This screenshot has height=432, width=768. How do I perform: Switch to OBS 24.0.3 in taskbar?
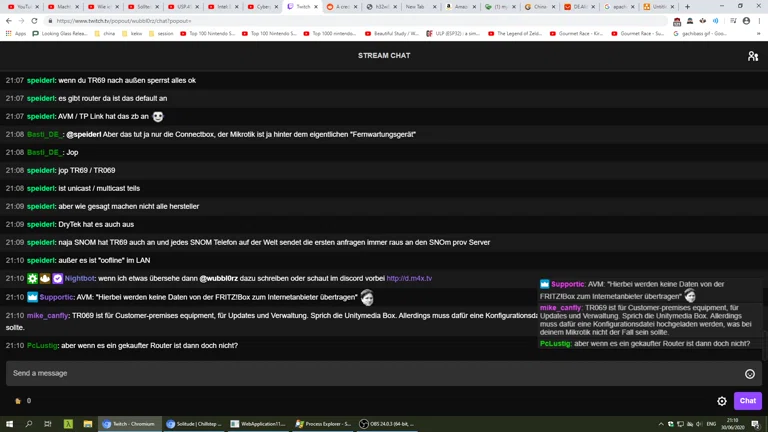(x=384, y=424)
